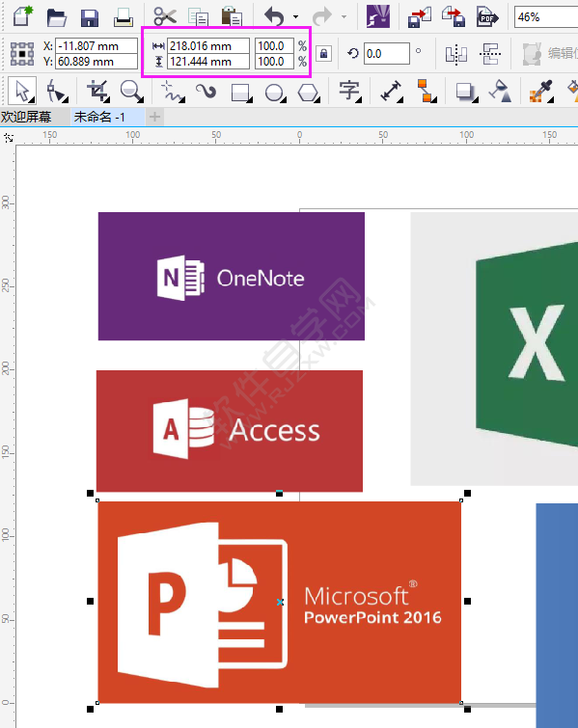Click the Mirror horizontally button
The width and height of the screenshot is (578, 728).
[455, 54]
